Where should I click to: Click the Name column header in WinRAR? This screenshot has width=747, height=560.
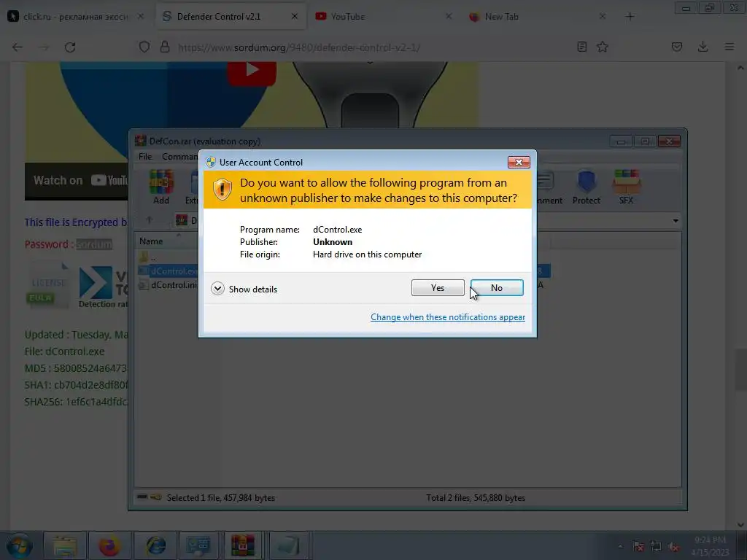(x=151, y=241)
